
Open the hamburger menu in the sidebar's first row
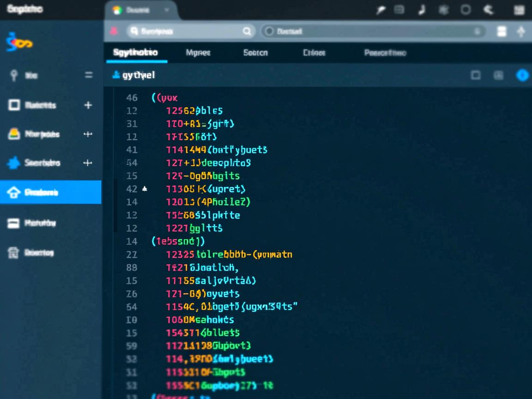coord(88,75)
